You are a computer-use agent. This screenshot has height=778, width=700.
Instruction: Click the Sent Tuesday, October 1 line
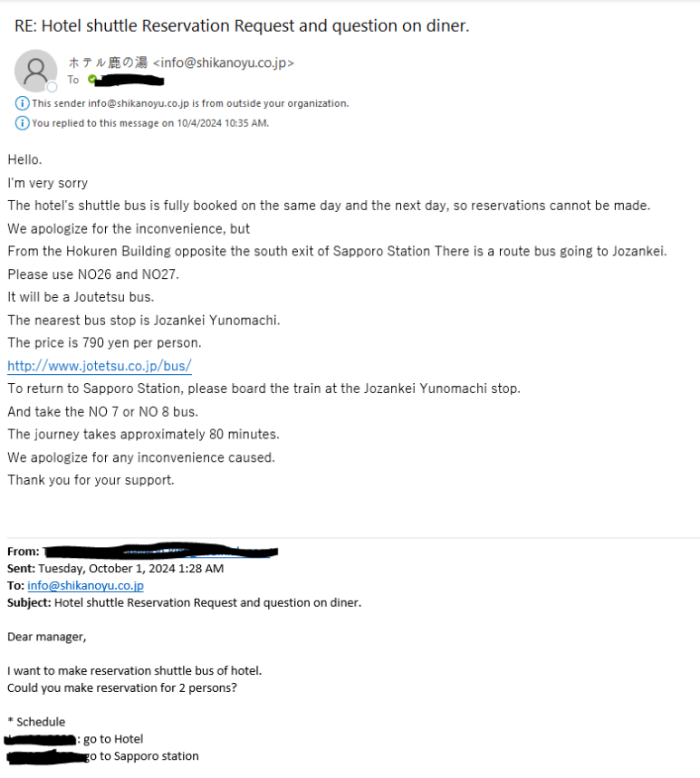click(115, 569)
